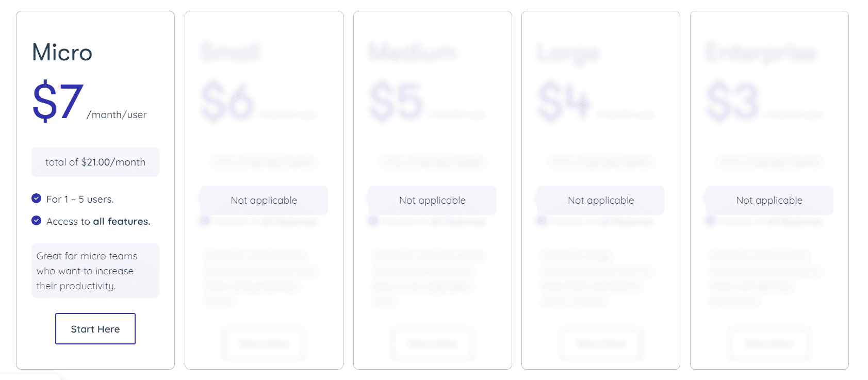Image resolution: width=868 pixels, height=380 pixels.
Task: Click the checkmark icon beside "Access to all features"
Action: point(36,221)
